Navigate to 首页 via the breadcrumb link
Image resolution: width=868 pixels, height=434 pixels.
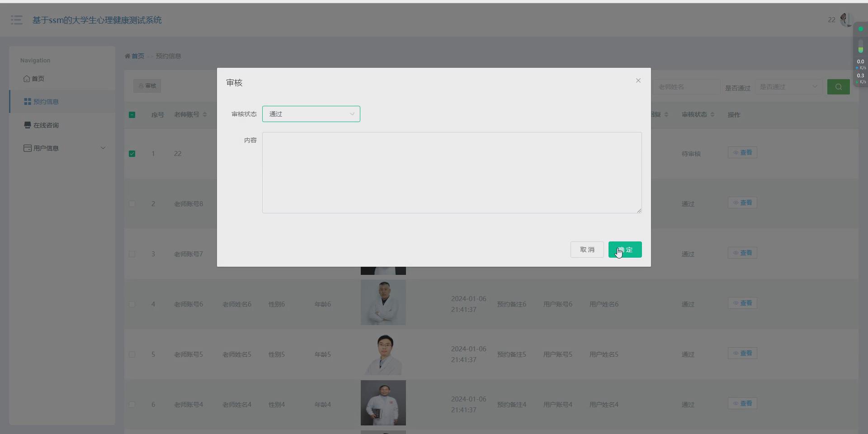coord(137,56)
